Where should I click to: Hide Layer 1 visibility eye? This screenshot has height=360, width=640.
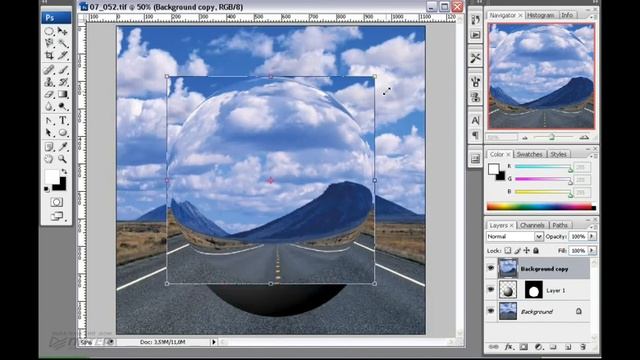click(491, 290)
